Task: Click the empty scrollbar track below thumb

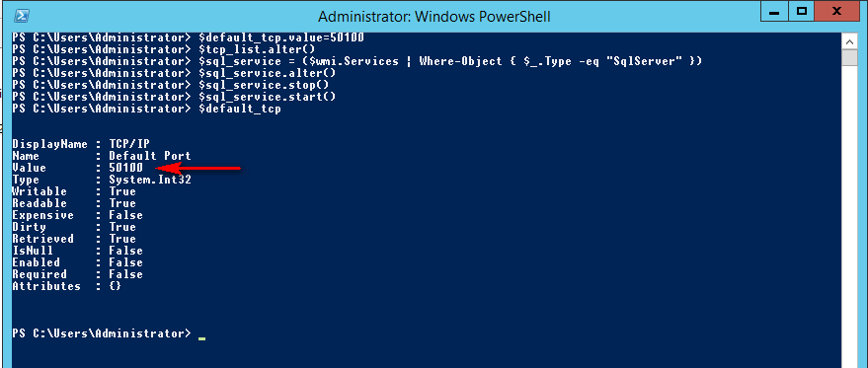Action: [x=848, y=216]
